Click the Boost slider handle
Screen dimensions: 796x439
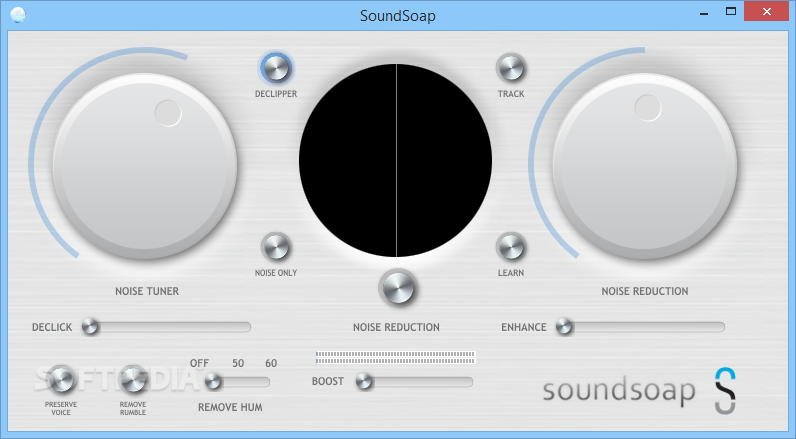pos(363,381)
